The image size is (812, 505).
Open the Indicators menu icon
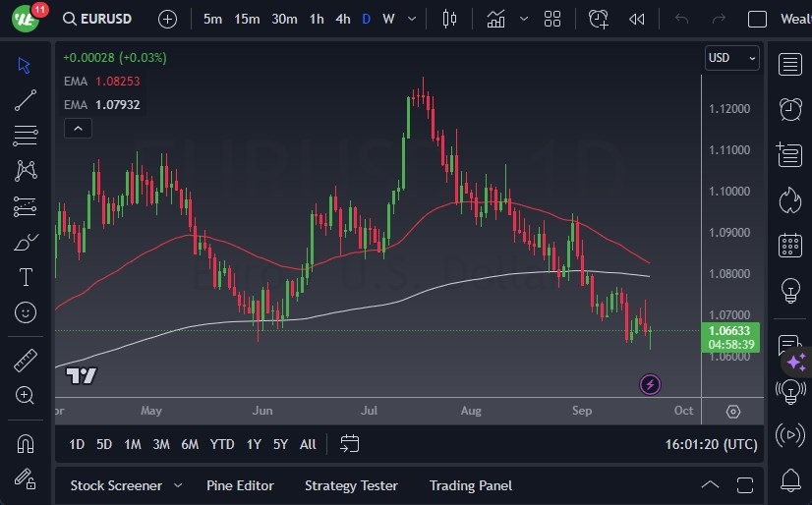pyautogui.click(x=495, y=19)
